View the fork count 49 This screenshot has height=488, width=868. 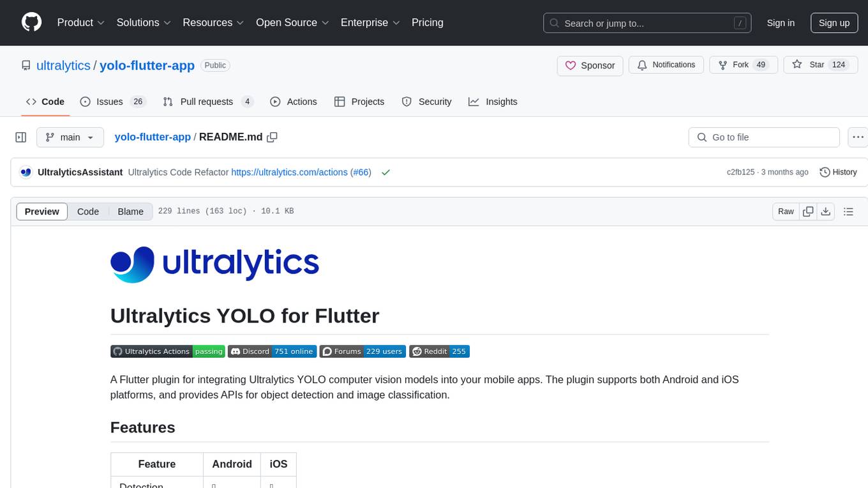pos(760,65)
